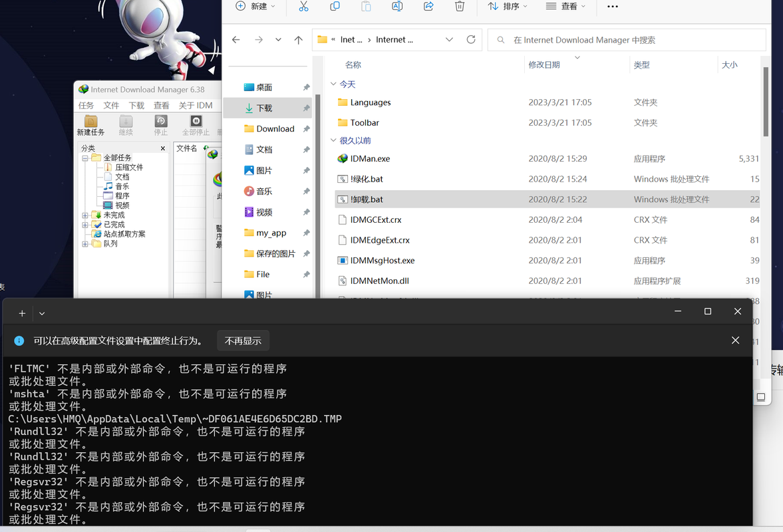Viewport: 783px width, 532px height.
Task: Select the !卸载.bat file
Action: click(x=548, y=199)
